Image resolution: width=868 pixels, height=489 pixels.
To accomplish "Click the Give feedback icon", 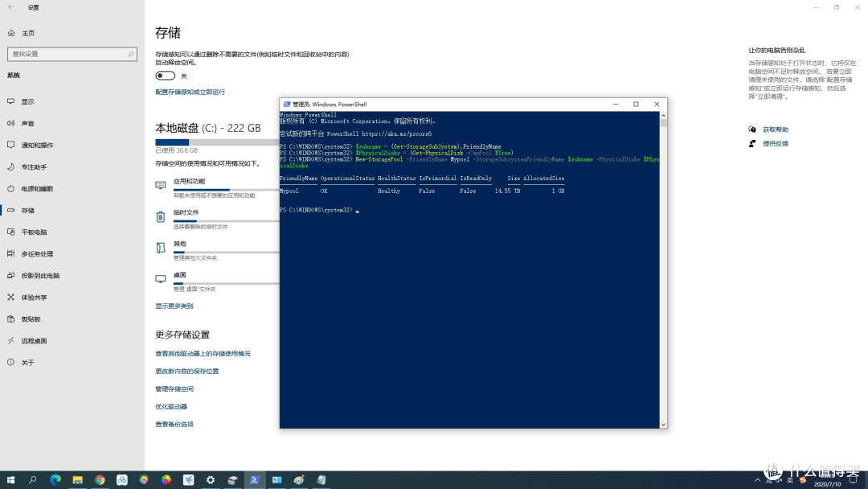I will 751,143.
